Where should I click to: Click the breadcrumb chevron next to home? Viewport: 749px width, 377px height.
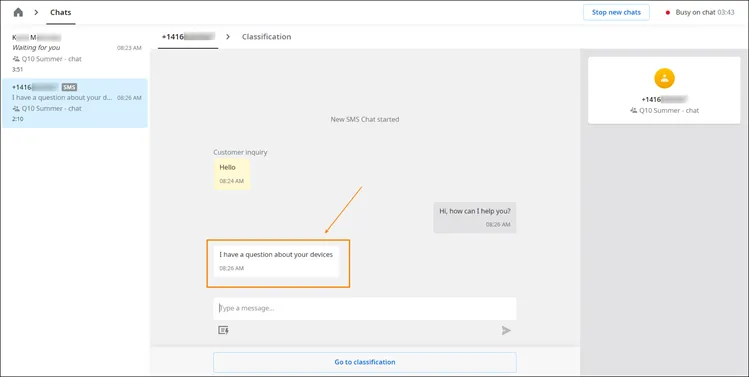(x=36, y=12)
